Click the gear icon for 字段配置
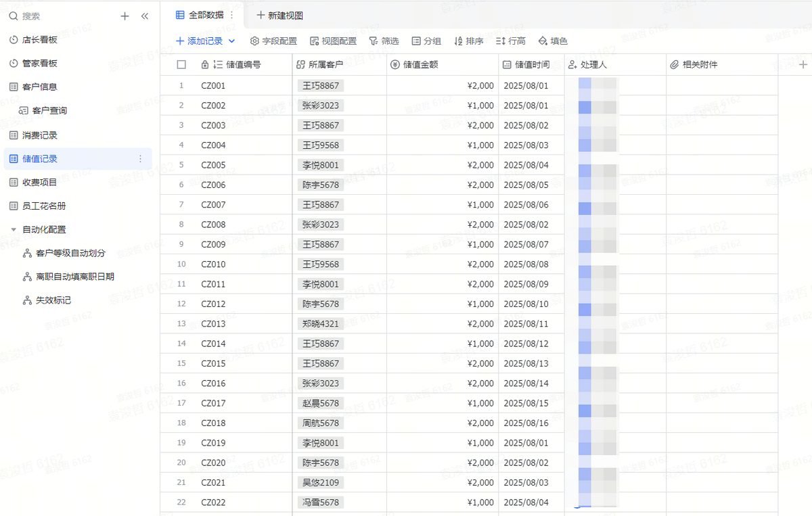 point(254,41)
